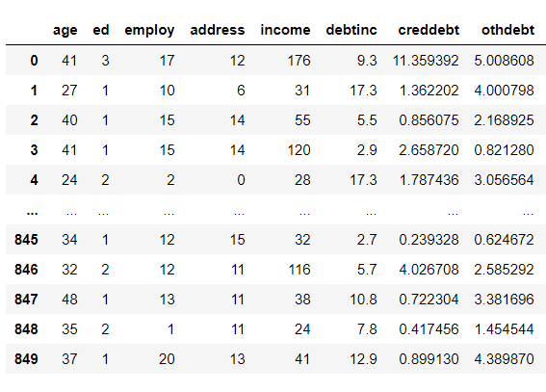546x392 pixels.
Task: Select income value 176
Action: (299, 61)
